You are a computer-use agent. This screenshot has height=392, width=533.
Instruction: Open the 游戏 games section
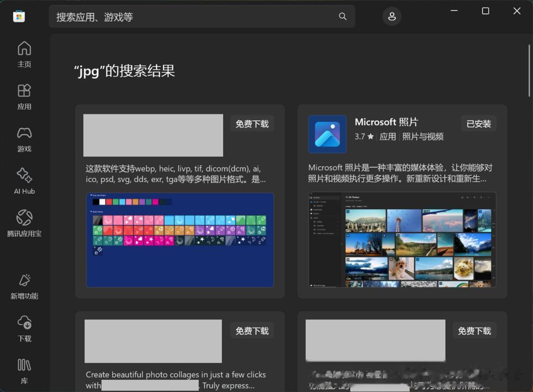(x=24, y=139)
